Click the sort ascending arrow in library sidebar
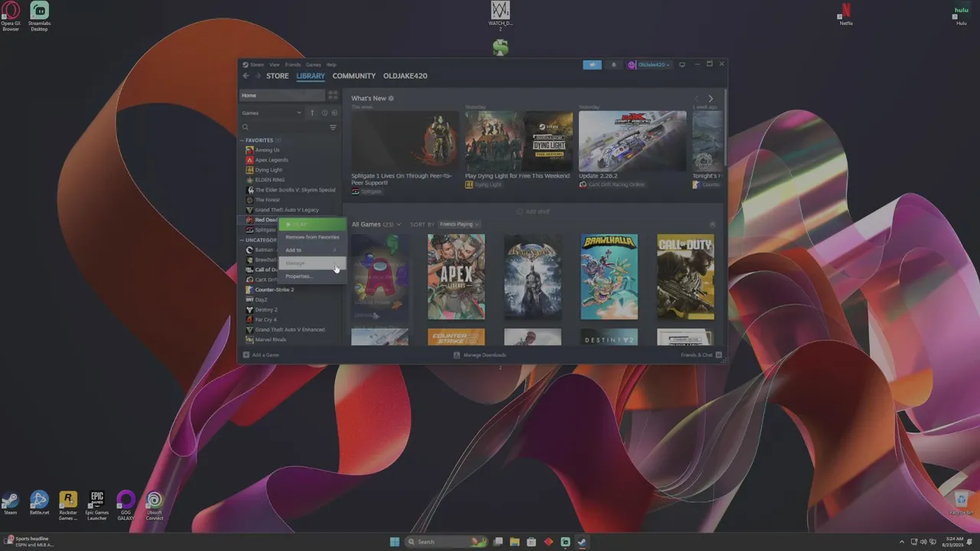 (x=312, y=113)
